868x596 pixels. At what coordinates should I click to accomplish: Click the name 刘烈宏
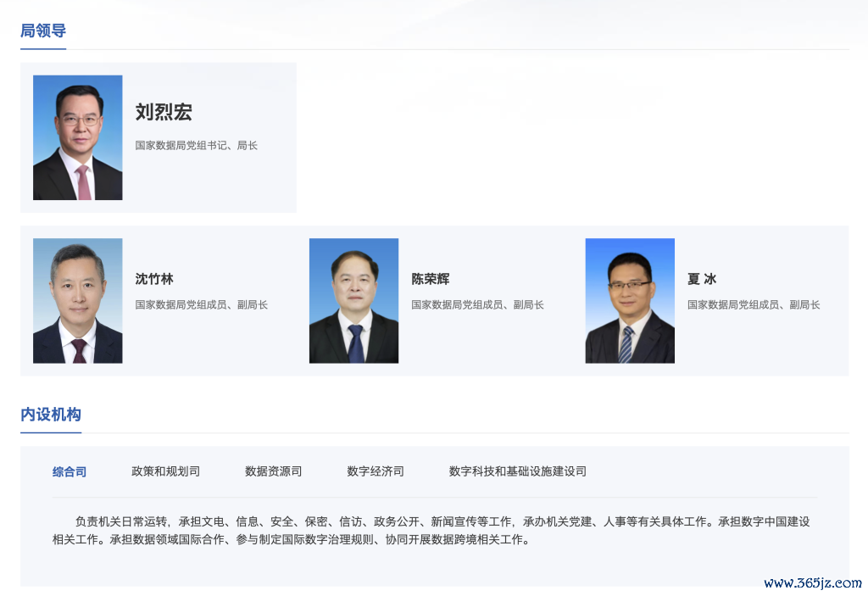pyautogui.click(x=164, y=112)
